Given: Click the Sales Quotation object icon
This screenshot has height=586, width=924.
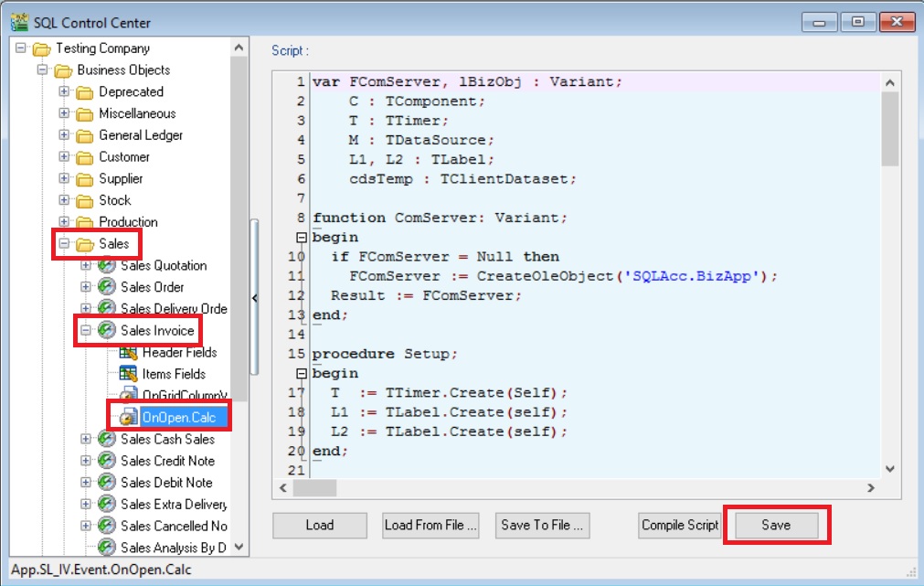Looking at the screenshot, I should tap(107, 265).
